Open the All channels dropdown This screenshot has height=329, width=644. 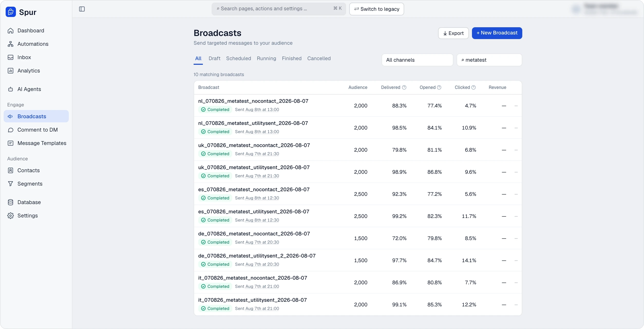(x=417, y=60)
